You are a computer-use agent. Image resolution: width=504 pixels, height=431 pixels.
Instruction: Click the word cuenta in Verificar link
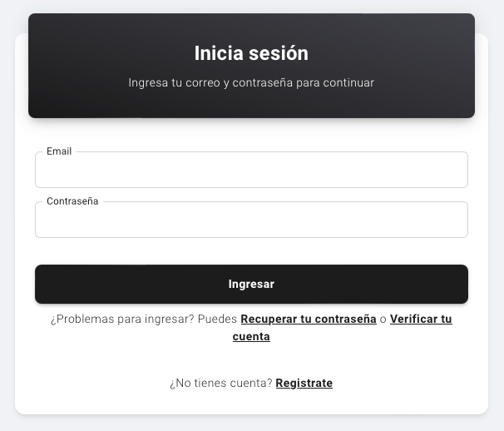[251, 337]
